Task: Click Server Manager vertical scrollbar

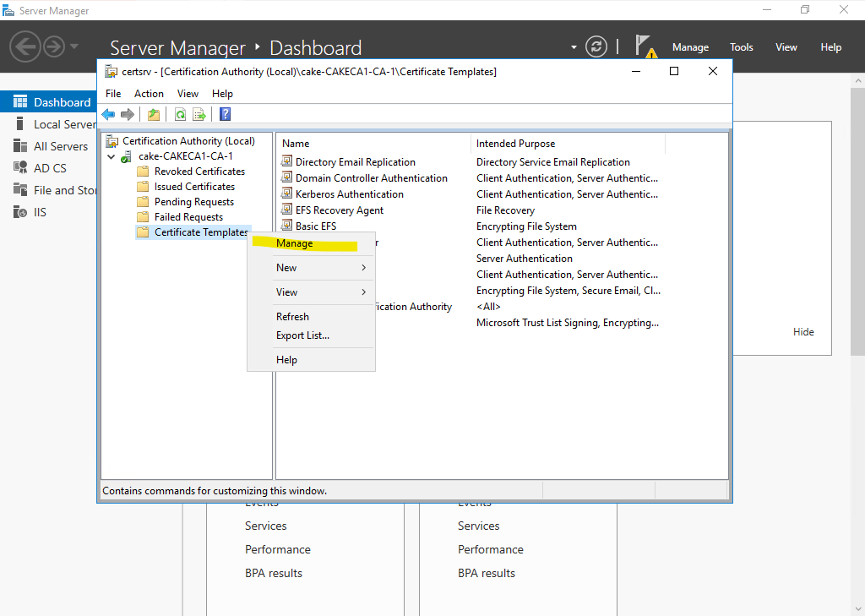Action: coord(858,221)
